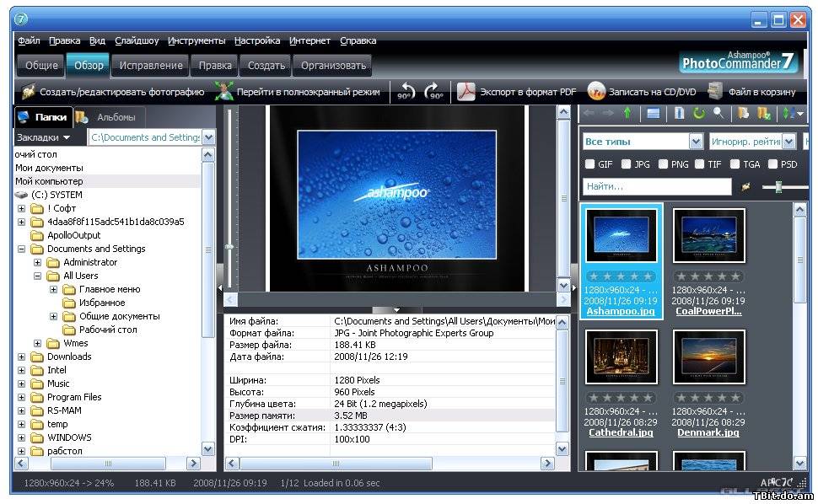Image resolution: width=818 pixels, height=504 pixels.
Task: Click Файл в корзину label
Action: [761, 92]
